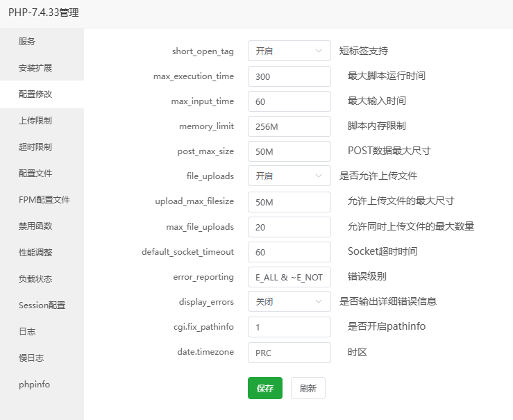Show the phpinfo tab

[x=34, y=385]
